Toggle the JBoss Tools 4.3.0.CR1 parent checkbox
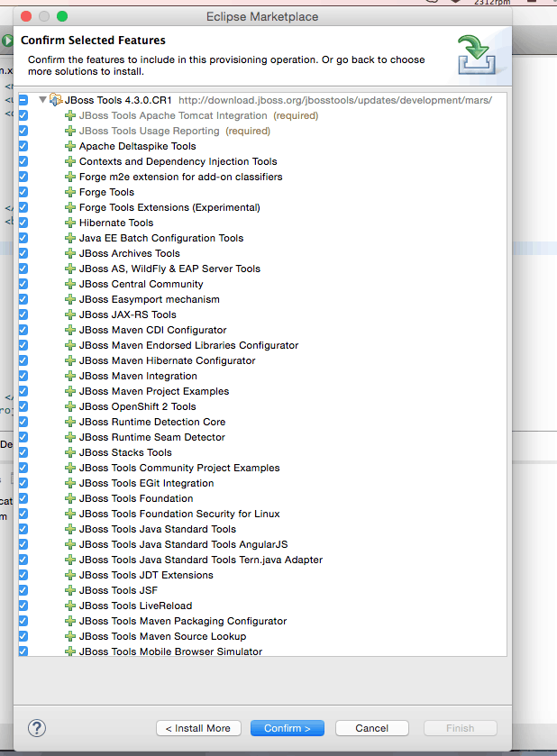Screen dimensions: 557x756 click(x=23, y=100)
